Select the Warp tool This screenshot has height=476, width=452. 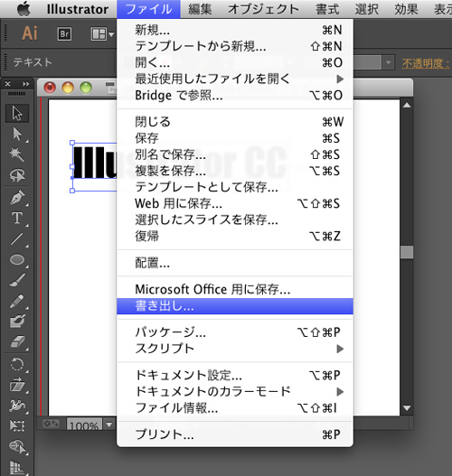[17, 406]
